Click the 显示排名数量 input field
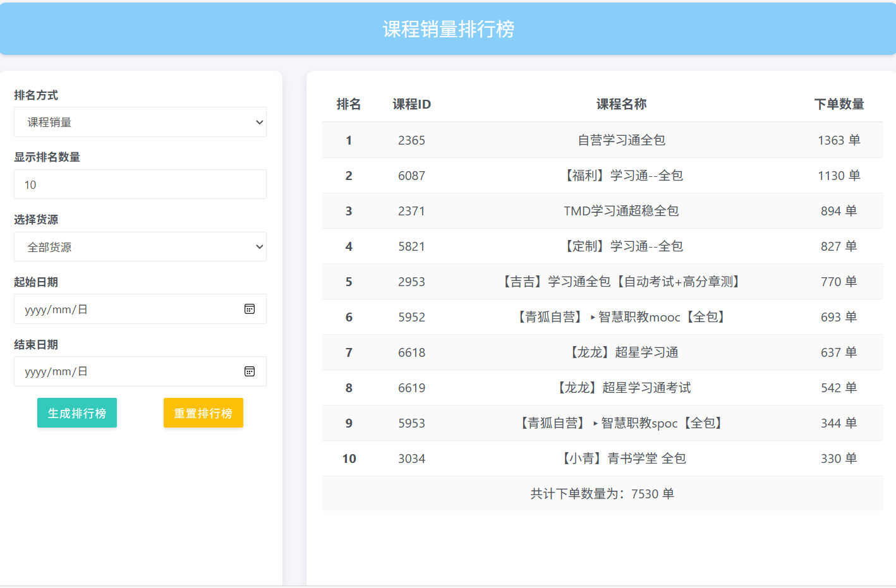This screenshot has width=896, height=588. pyautogui.click(x=140, y=184)
